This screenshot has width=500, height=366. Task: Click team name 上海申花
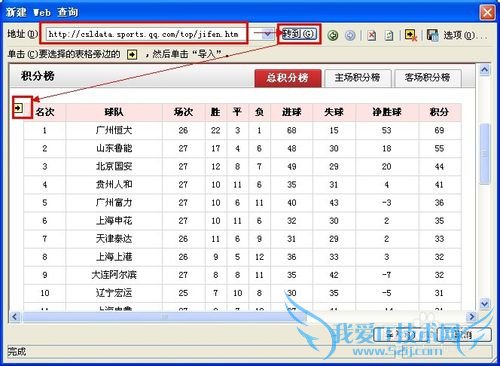pyautogui.click(x=114, y=220)
